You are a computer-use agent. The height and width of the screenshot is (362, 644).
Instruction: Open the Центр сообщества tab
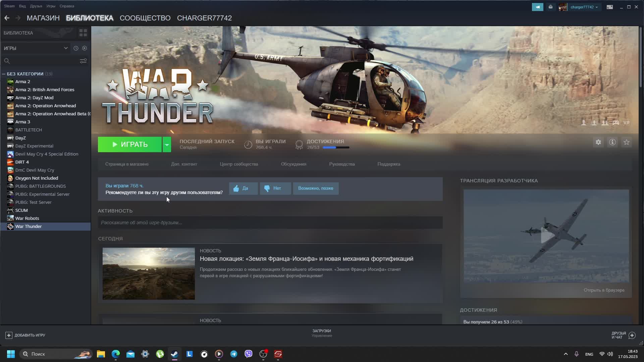point(239,164)
